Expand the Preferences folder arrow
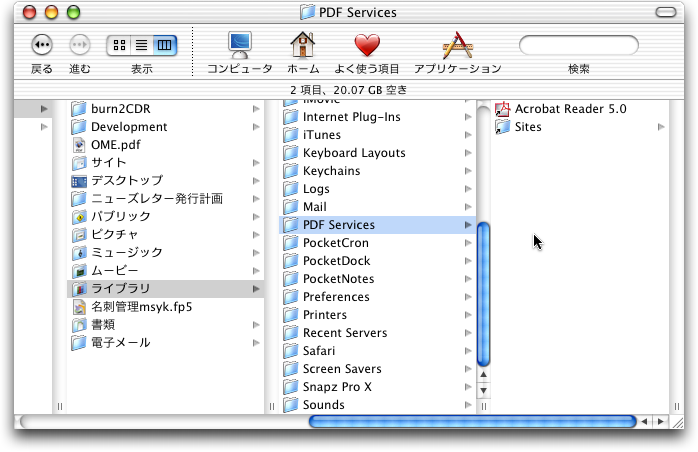The width and height of the screenshot is (698, 452). (468, 297)
